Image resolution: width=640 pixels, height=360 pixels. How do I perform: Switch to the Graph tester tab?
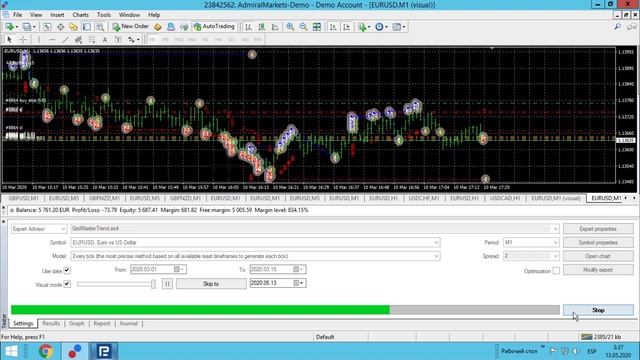click(76, 323)
